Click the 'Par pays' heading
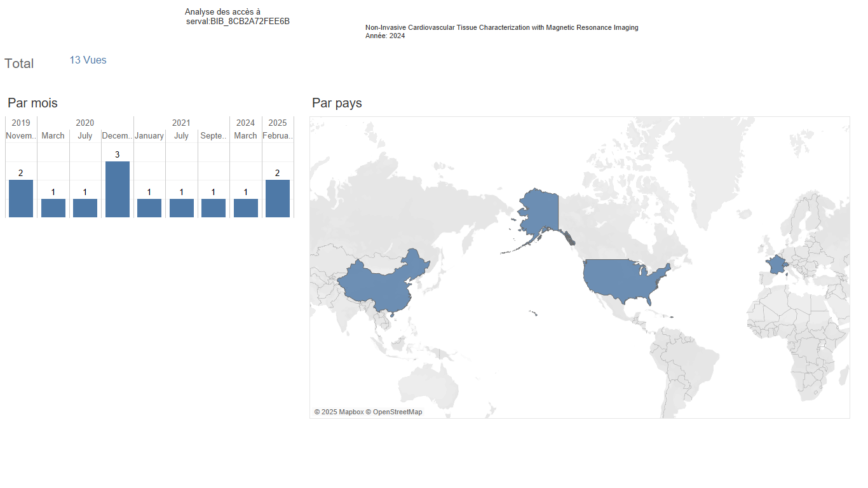 click(x=337, y=103)
